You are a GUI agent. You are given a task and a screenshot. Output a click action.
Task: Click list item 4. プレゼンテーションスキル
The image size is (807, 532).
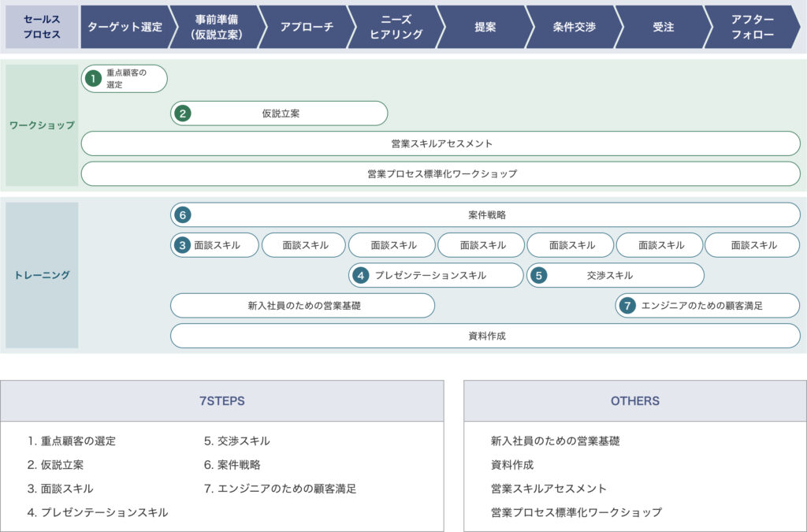coord(98,512)
